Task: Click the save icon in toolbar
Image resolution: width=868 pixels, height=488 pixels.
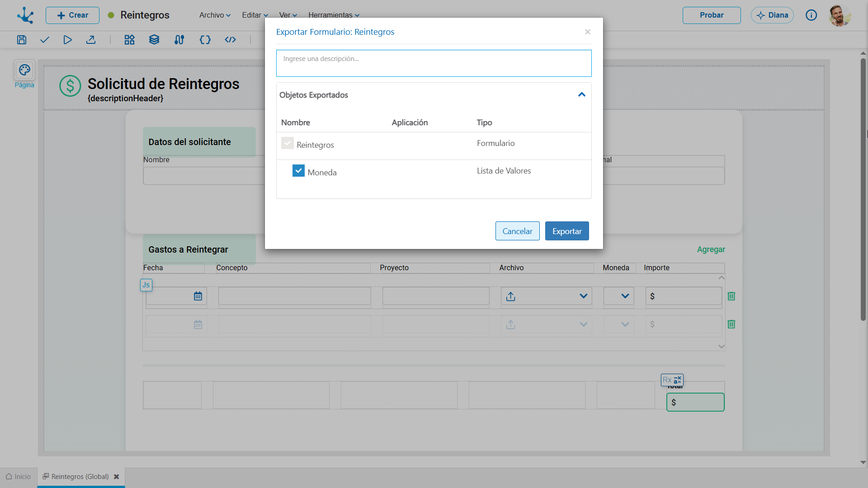Action: [x=22, y=40]
